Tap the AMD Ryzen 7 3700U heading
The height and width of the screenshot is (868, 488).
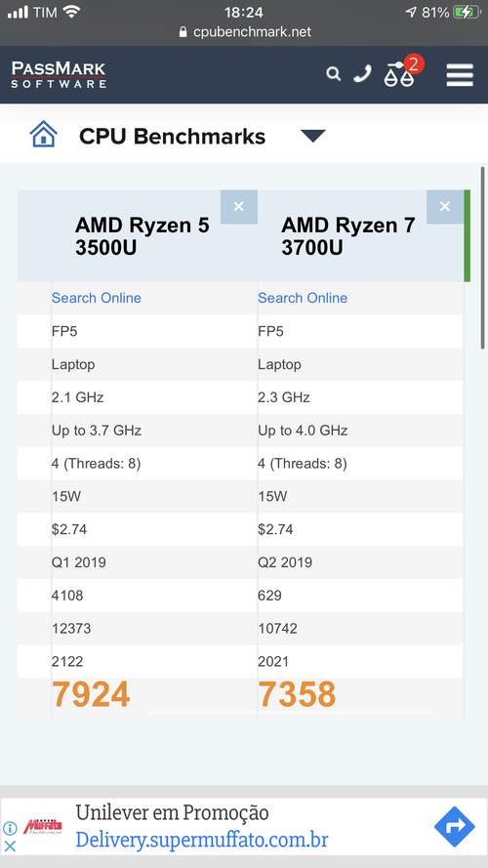[348, 237]
